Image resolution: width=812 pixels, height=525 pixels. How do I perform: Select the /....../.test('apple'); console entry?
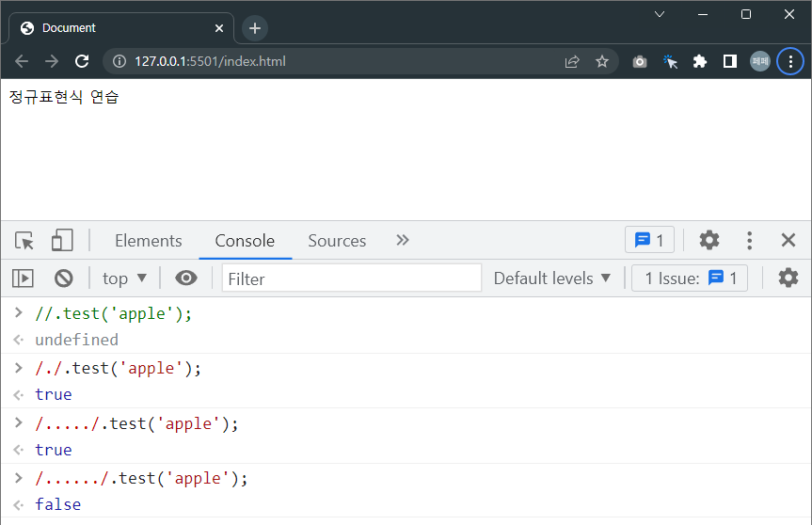[141, 478]
